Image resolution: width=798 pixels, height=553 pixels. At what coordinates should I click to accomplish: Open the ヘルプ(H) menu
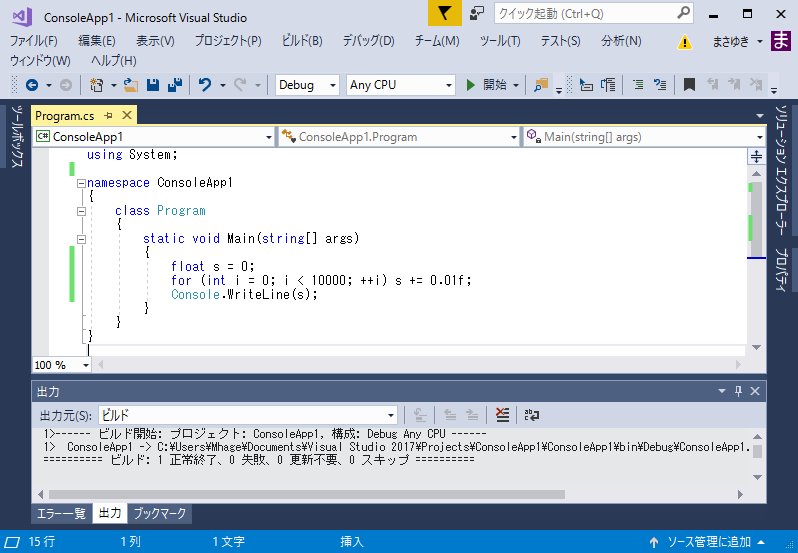[x=113, y=61]
